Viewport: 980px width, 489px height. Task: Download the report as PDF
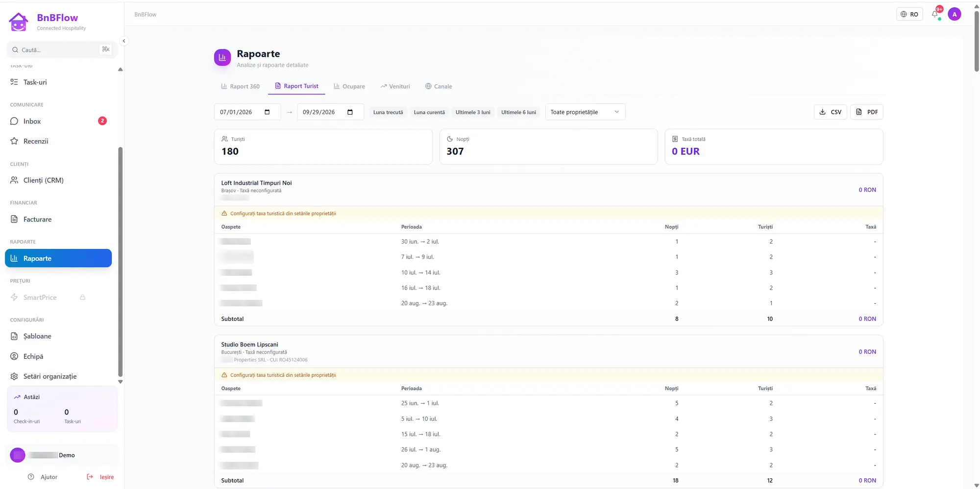pos(866,112)
